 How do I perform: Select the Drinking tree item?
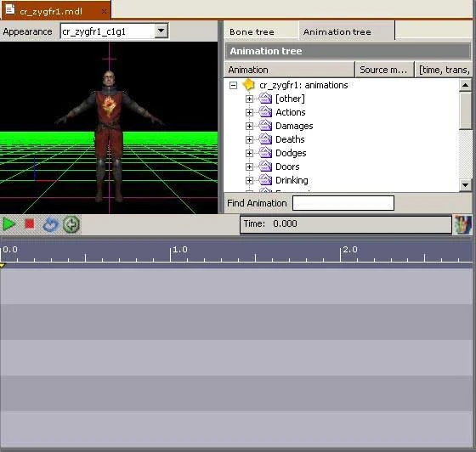[x=292, y=180]
